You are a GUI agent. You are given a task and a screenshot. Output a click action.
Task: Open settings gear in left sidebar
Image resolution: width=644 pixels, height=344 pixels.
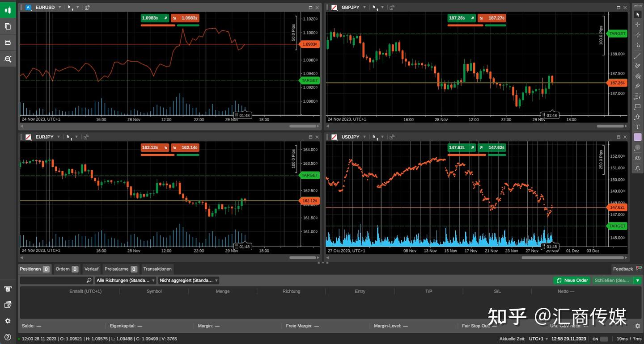tap(8, 321)
